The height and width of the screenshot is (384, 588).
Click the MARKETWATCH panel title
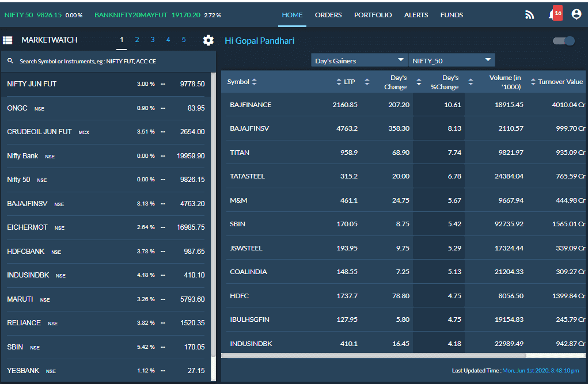(x=50, y=40)
